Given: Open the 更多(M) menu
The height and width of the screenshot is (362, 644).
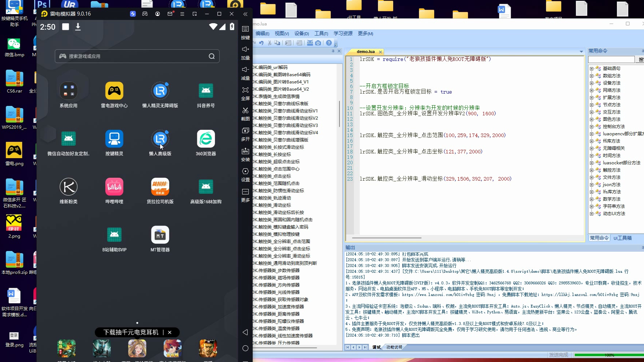Looking at the screenshot, I should point(366,33).
